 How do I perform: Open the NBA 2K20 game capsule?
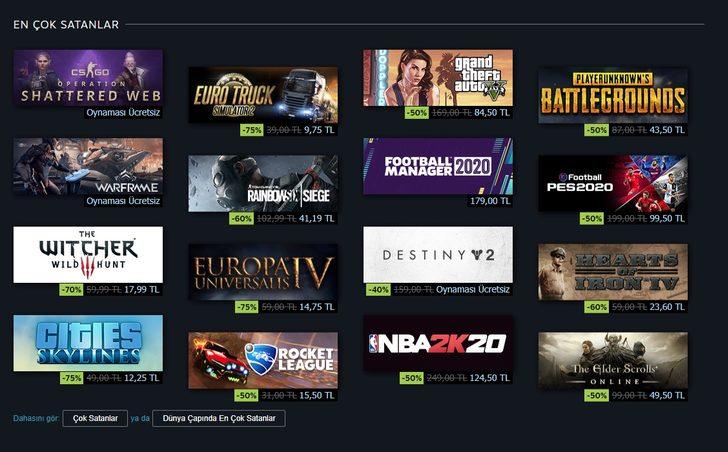(438, 343)
